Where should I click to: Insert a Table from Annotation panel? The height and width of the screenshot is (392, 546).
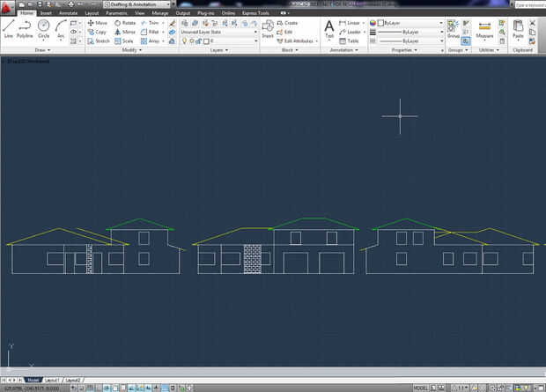pos(349,41)
